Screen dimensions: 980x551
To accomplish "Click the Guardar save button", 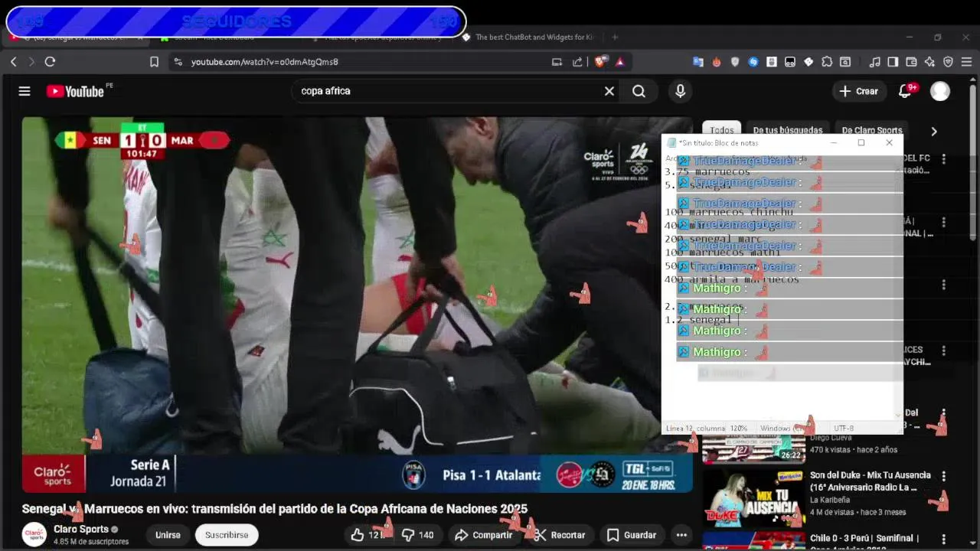I will (x=632, y=535).
